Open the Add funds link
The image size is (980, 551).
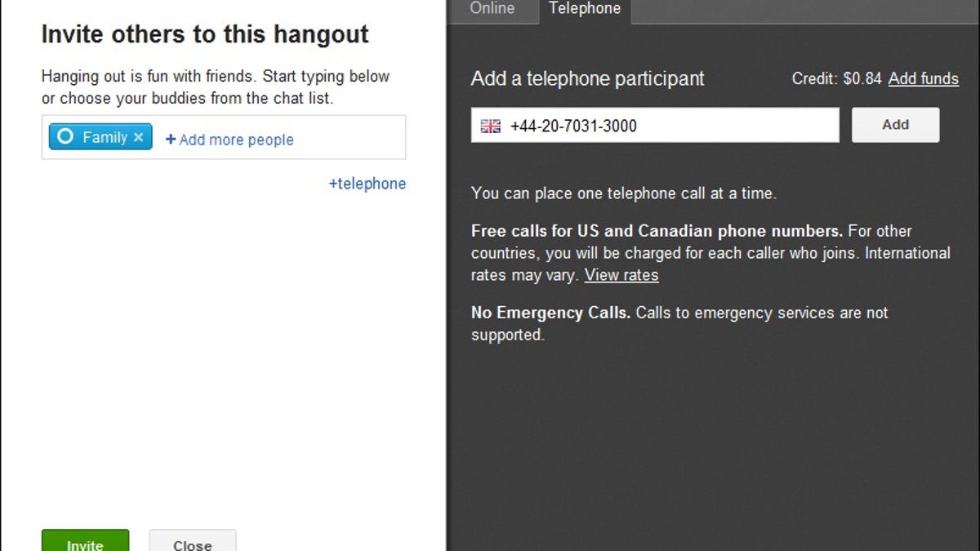click(x=924, y=79)
